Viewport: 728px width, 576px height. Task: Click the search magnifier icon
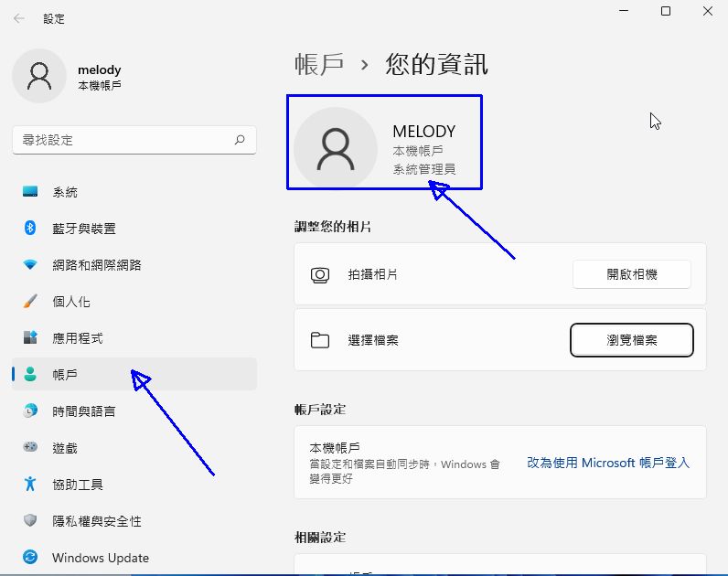[240, 140]
